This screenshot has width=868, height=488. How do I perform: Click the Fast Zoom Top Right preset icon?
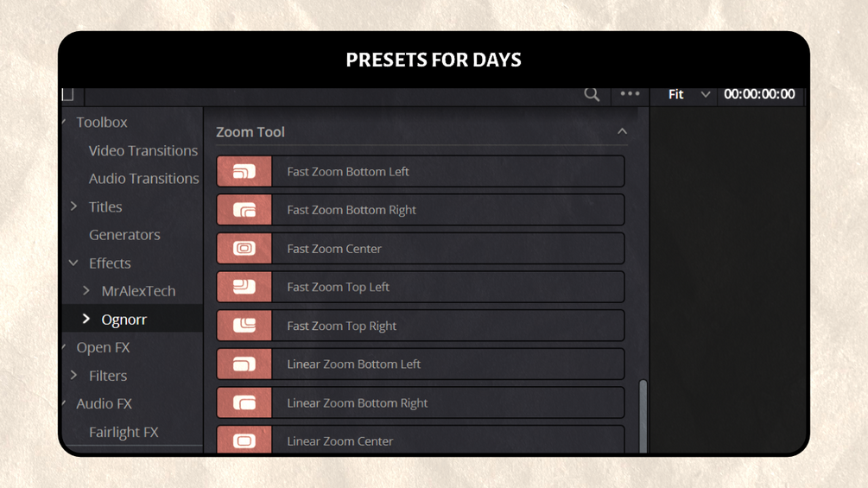244,326
